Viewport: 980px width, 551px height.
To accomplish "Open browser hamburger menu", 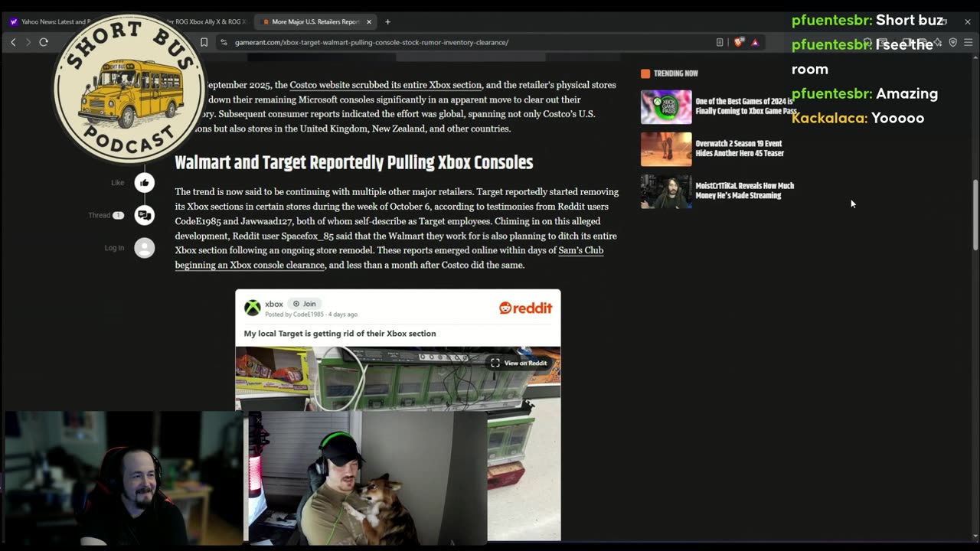I will coord(968,42).
